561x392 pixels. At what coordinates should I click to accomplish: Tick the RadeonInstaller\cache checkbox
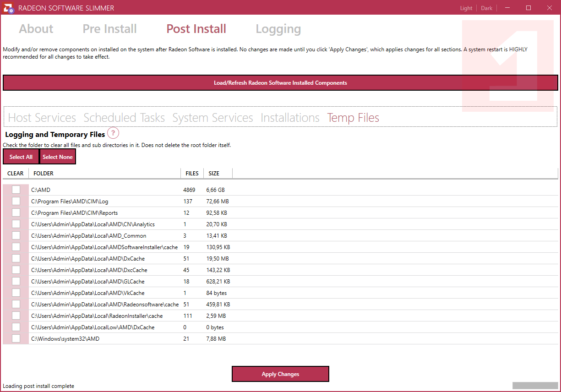click(x=16, y=316)
